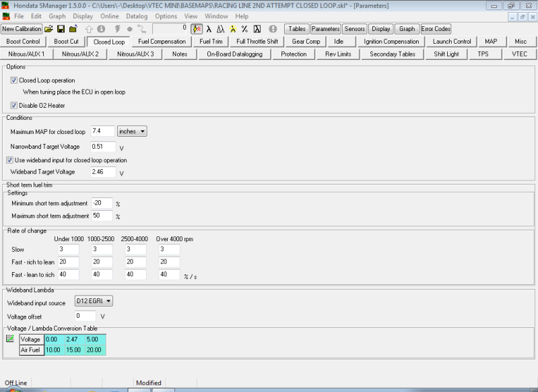Minimize the inner Parameters window

pos(512,16)
